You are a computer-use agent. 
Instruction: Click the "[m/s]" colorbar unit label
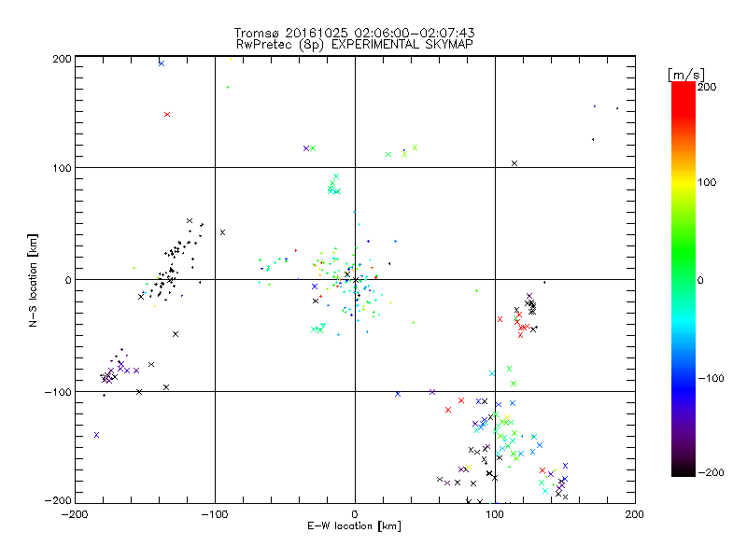(x=686, y=75)
